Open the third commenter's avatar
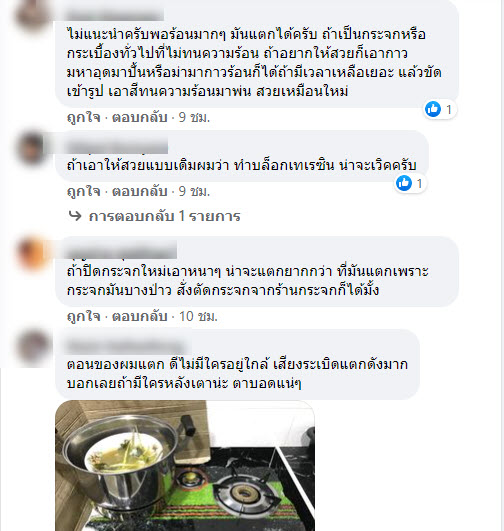504x531 pixels. (33, 253)
